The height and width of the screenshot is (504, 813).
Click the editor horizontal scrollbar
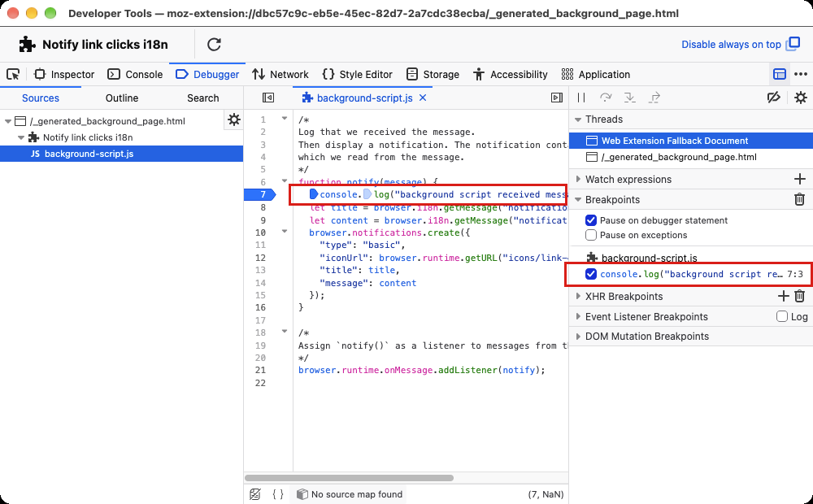(x=349, y=477)
